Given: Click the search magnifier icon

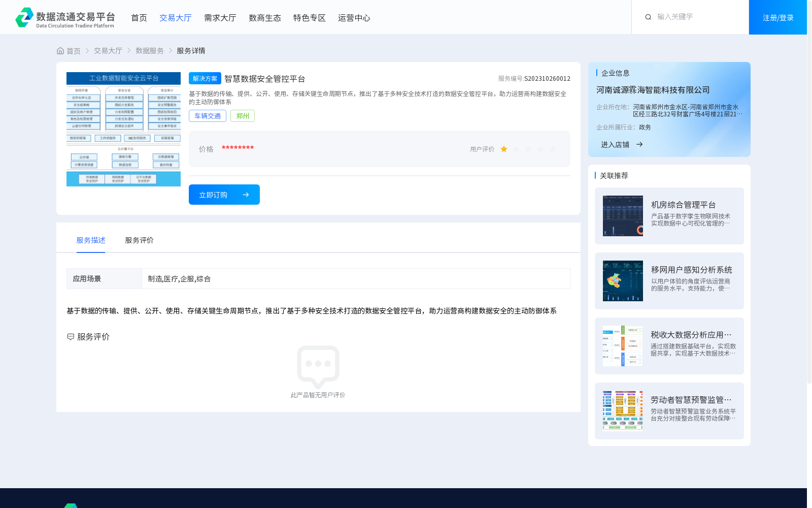Looking at the screenshot, I should tap(648, 17).
